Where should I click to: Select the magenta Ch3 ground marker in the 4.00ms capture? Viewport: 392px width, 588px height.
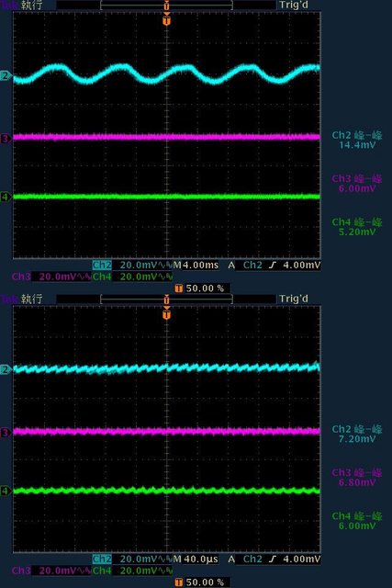[6, 139]
